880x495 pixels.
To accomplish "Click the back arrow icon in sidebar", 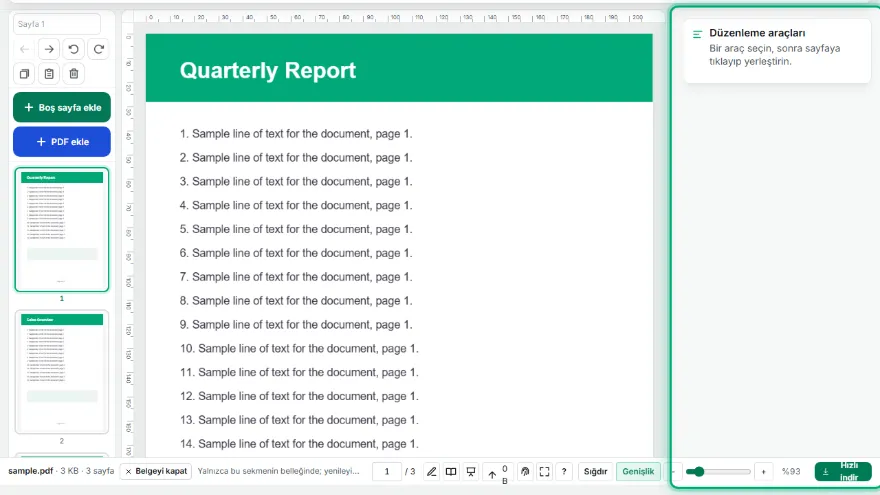I will [x=24, y=49].
